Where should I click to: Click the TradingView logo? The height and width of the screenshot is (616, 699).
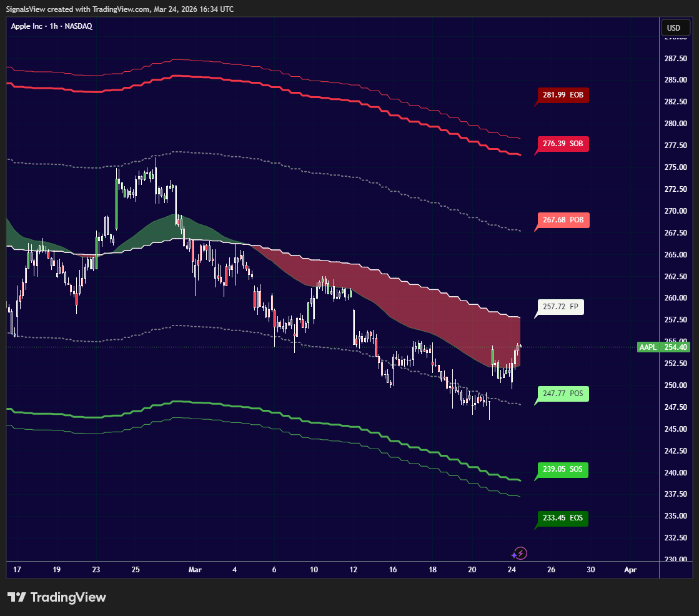click(57, 597)
